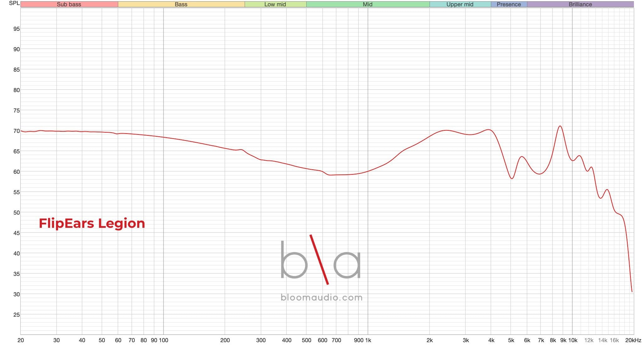644x345 pixels.
Task: Click the bloomaudio.com text
Action: pos(321,297)
